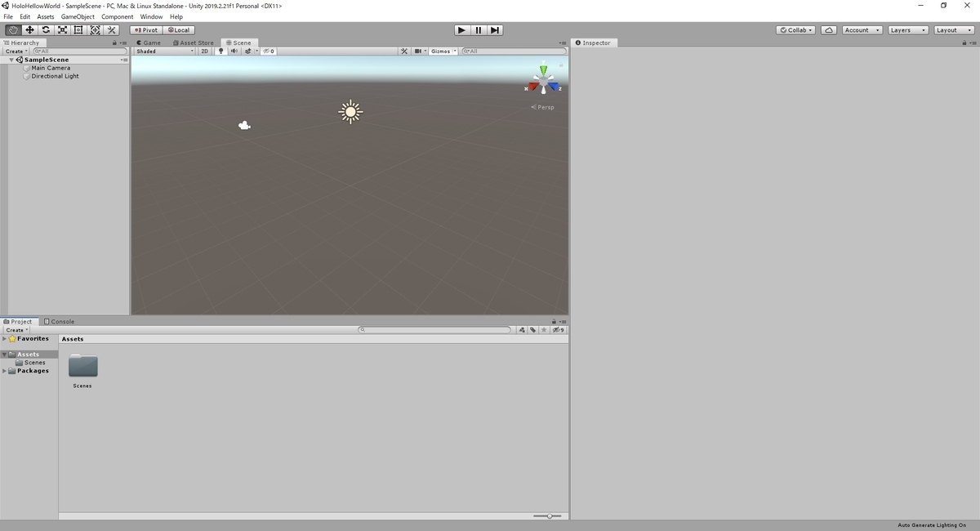Click the Search by Type icon
Screen dimensions: 980x531
pos(522,330)
